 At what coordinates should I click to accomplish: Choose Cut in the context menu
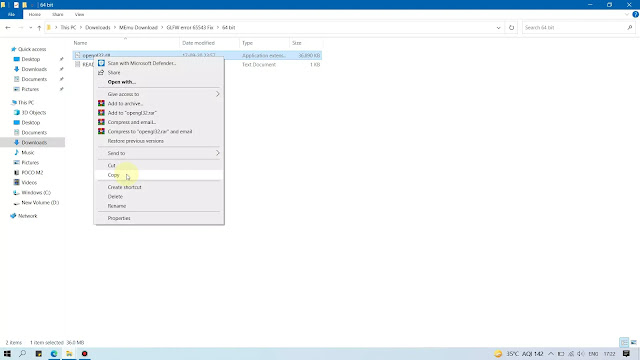coord(159,165)
